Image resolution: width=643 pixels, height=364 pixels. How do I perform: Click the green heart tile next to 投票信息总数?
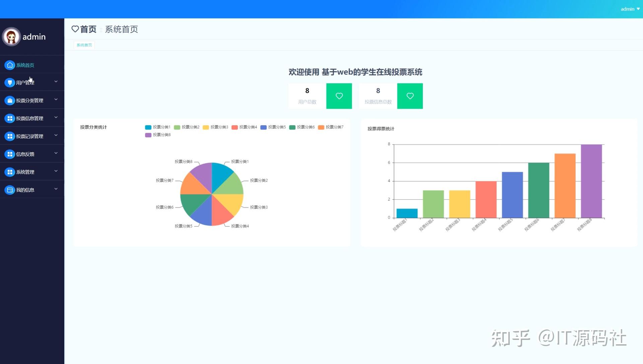point(410,96)
